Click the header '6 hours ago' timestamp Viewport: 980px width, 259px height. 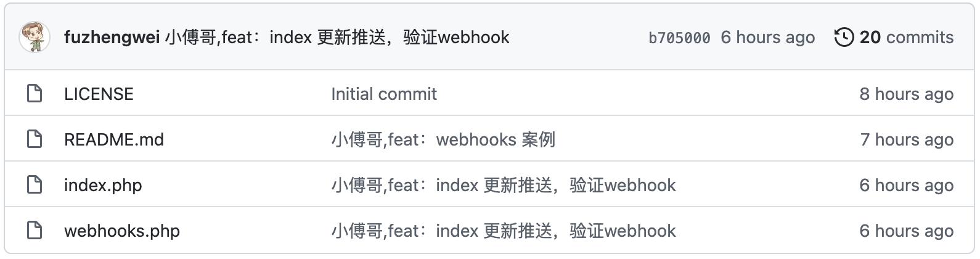pos(767,37)
